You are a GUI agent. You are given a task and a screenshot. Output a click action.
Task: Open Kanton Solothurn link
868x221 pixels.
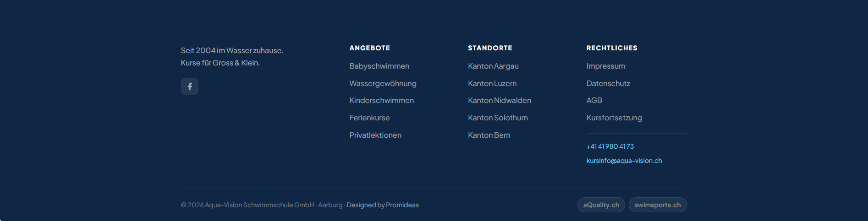pyautogui.click(x=498, y=118)
